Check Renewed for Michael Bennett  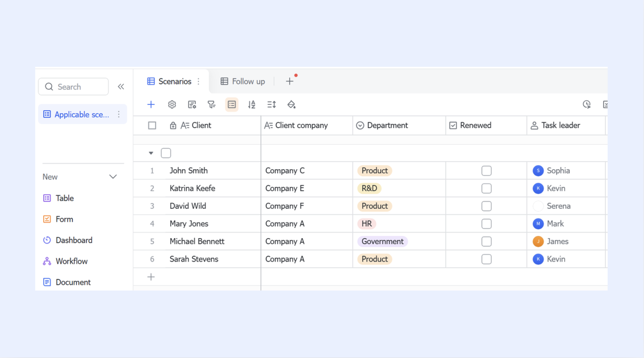(x=486, y=241)
